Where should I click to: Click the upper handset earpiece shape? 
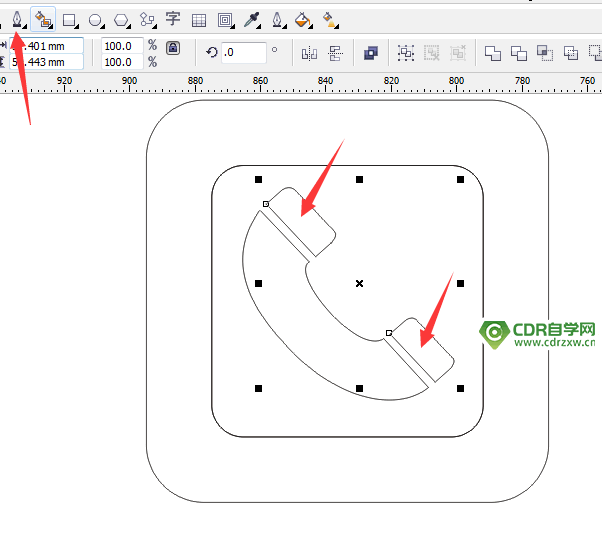tap(301, 222)
